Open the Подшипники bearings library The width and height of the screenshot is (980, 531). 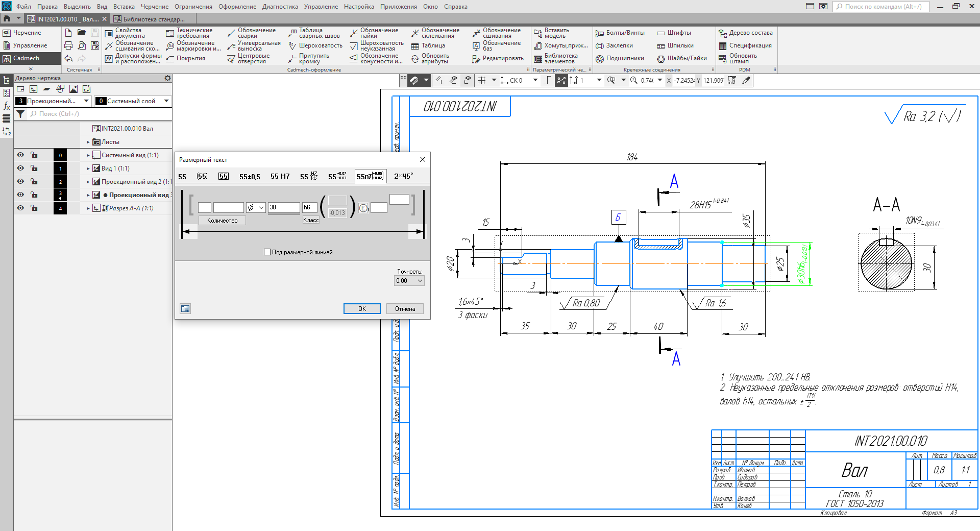(x=600, y=59)
